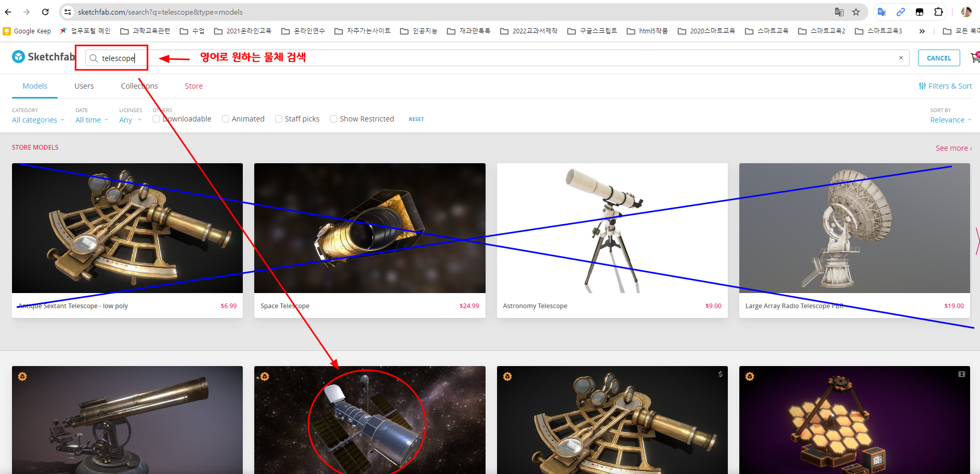Click the search field containing telescope
The height and width of the screenshot is (474, 980).
click(498, 58)
